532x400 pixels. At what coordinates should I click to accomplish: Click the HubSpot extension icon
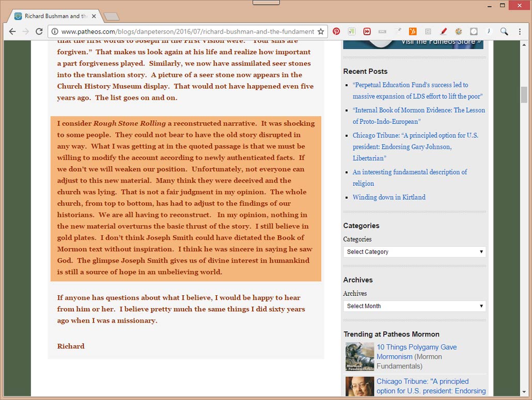pyautogui.click(x=413, y=31)
